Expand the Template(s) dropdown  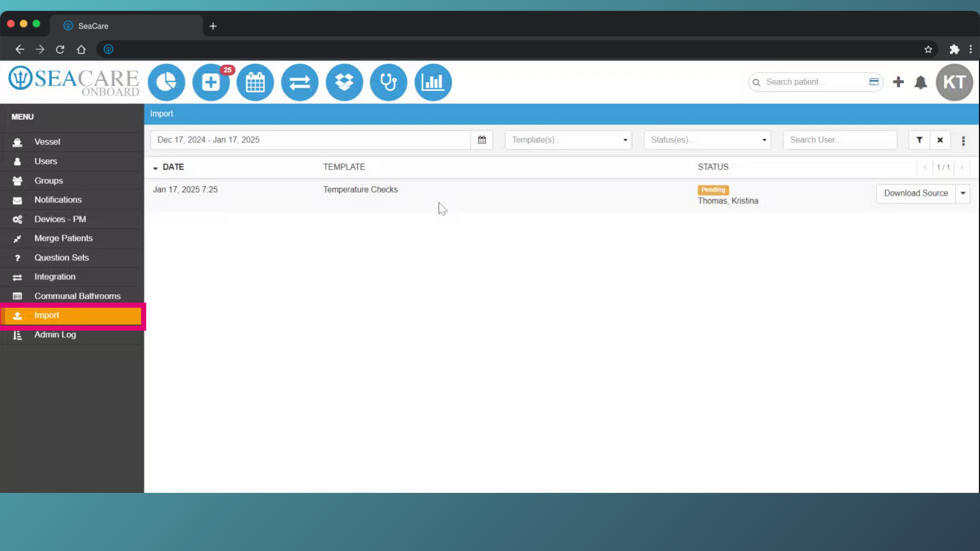(569, 140)
